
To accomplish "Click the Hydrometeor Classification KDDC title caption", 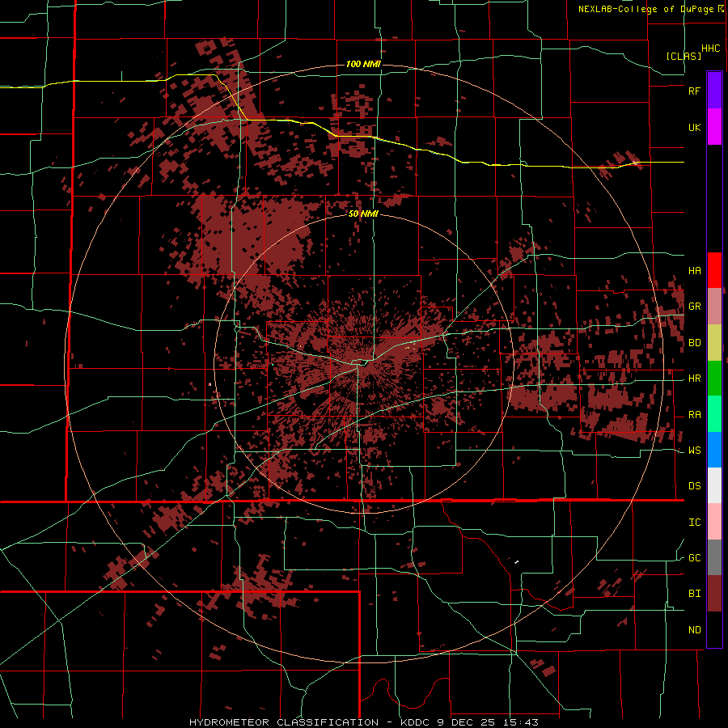I will [363, 722].
